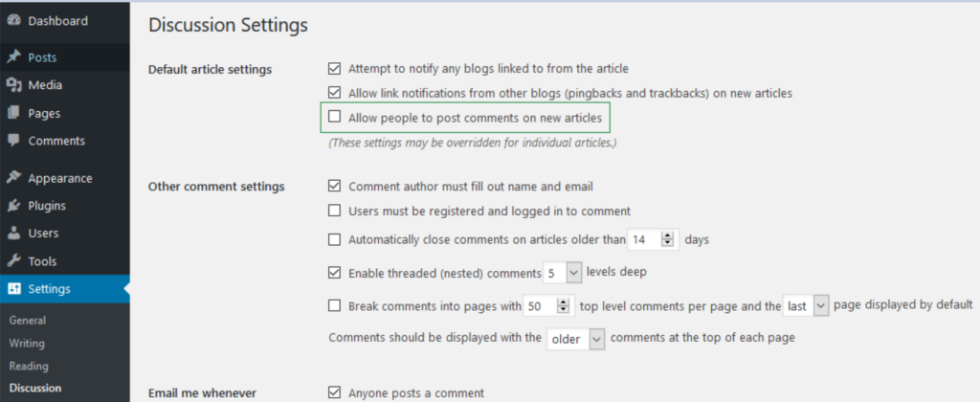
Task: Click the Appearance paintbrush icon
Action: [x=14, y=178]
